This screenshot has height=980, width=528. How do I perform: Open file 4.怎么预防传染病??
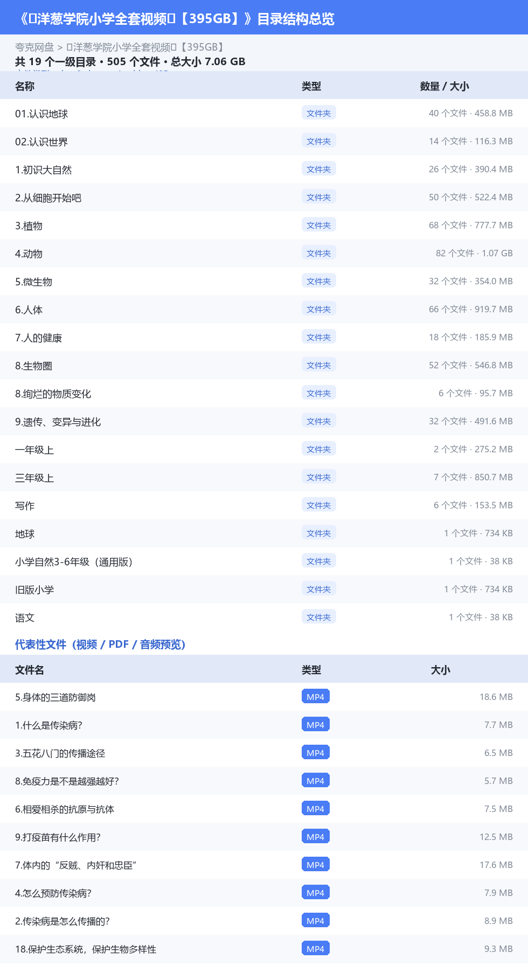53,893
